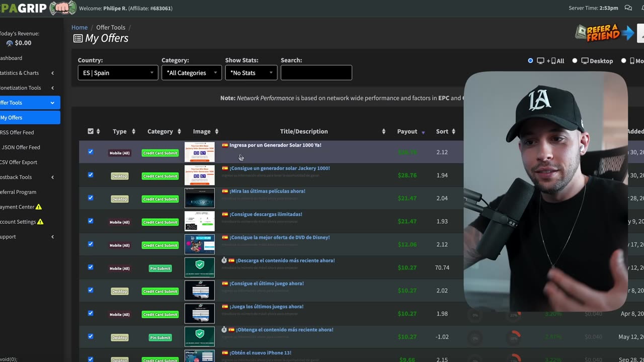Open the Show Stats dropdown
The image size is (644, 362).
[251, 72]
